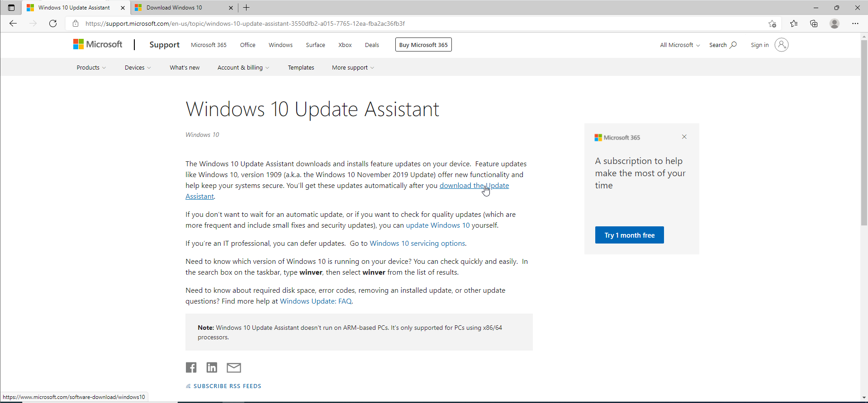The width and height of the screenshot is (868, 403).
Task: Open Settings and more menu
Action: pyautogui.click(x=855, y=23)
